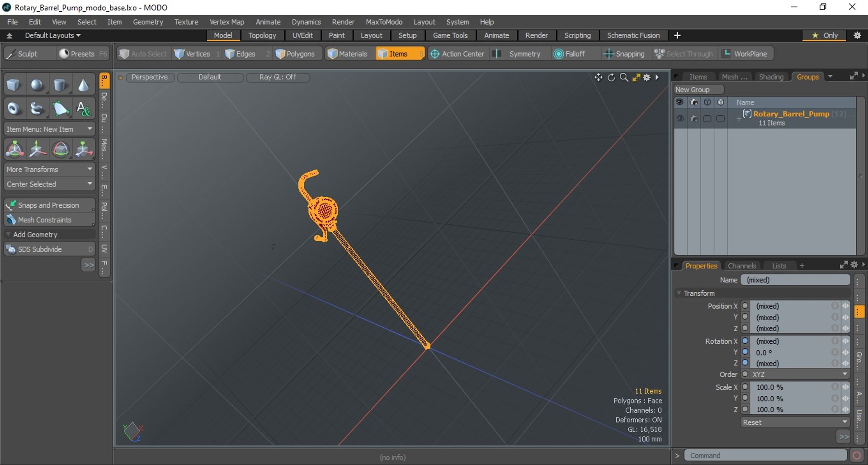The image size is (868, 465).
Task: Toggle the Only star button
Action: coord(825,35)
